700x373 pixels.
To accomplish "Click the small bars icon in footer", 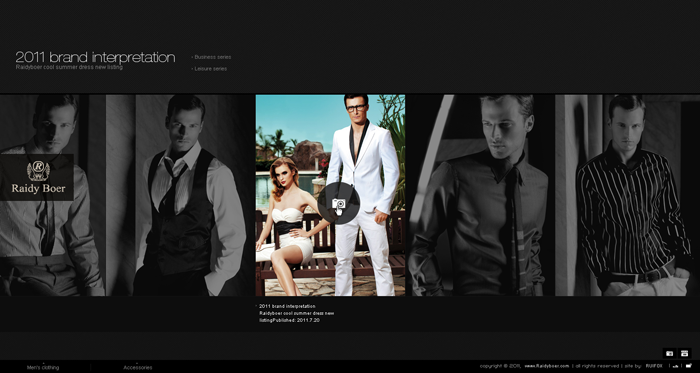I will 675,366.
